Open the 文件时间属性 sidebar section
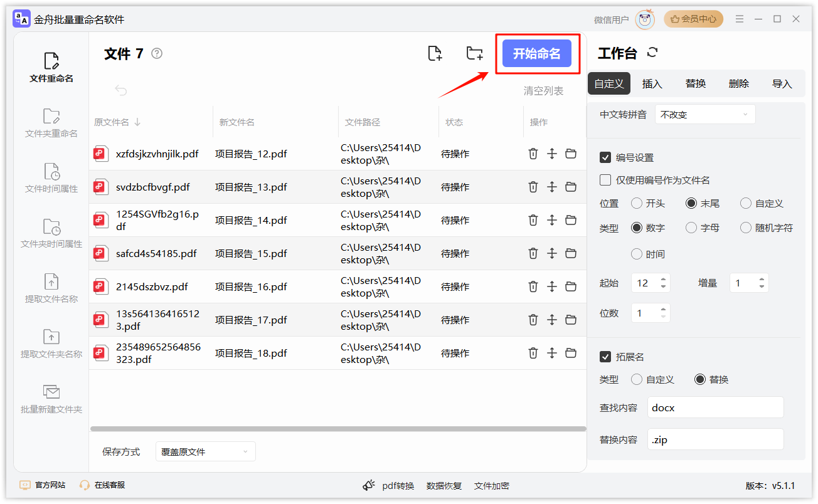The image size is (818, 504). [51, 178]
